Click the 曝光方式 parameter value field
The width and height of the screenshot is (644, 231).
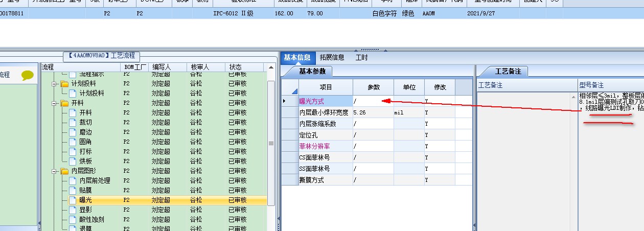coord(373,101)
